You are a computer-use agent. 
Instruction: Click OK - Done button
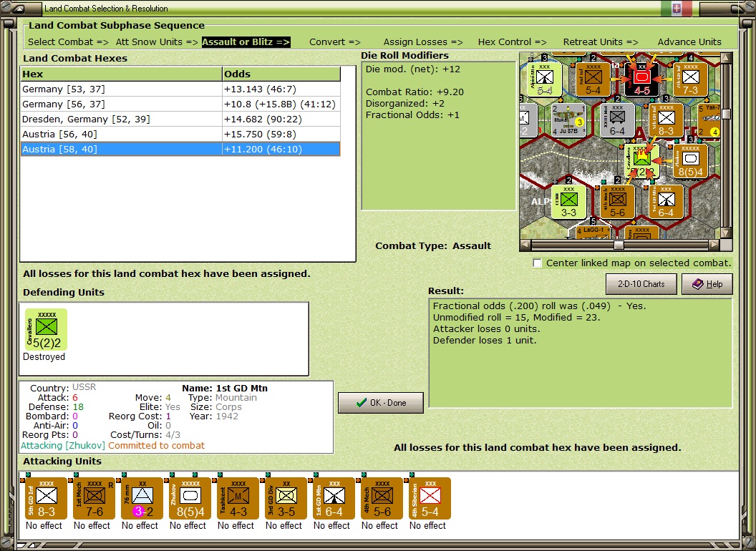(x=381, y=403)
